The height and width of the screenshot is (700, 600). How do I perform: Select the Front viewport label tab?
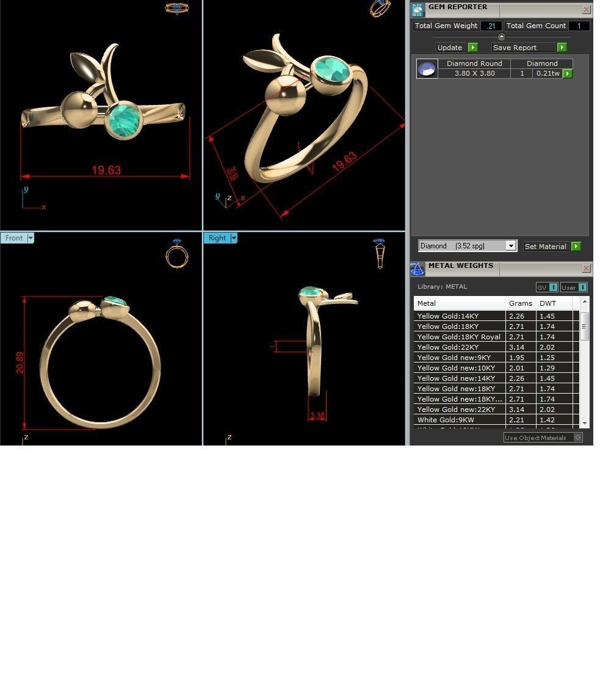14,238
